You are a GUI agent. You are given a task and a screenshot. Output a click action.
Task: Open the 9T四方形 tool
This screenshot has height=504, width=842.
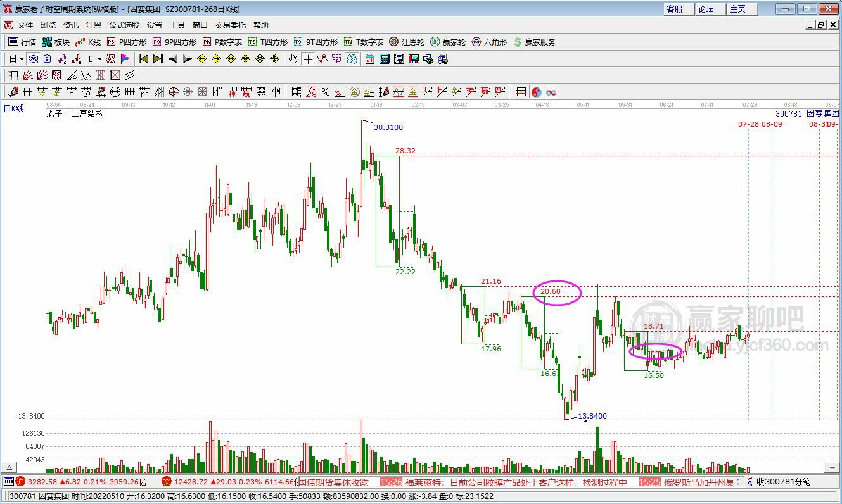coord(316,42)
